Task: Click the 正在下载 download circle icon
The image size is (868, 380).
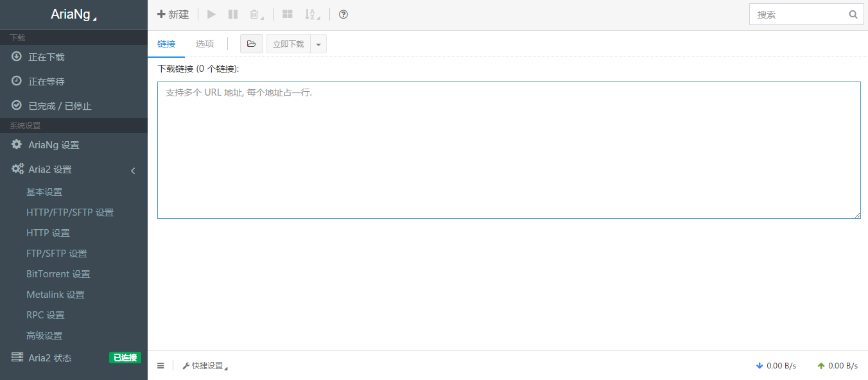Action: [17, 56]
